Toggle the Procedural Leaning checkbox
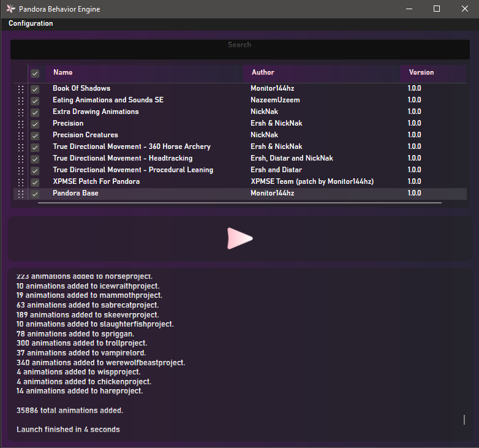Image resolution: width=479 pixels, height=448 pixels. point(35,171)
